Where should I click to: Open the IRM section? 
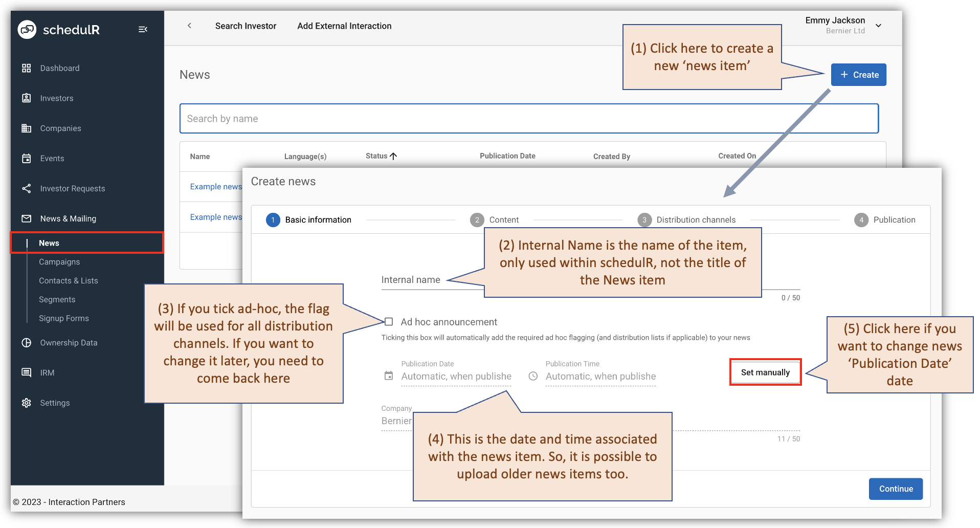click(x=47, y=372)
